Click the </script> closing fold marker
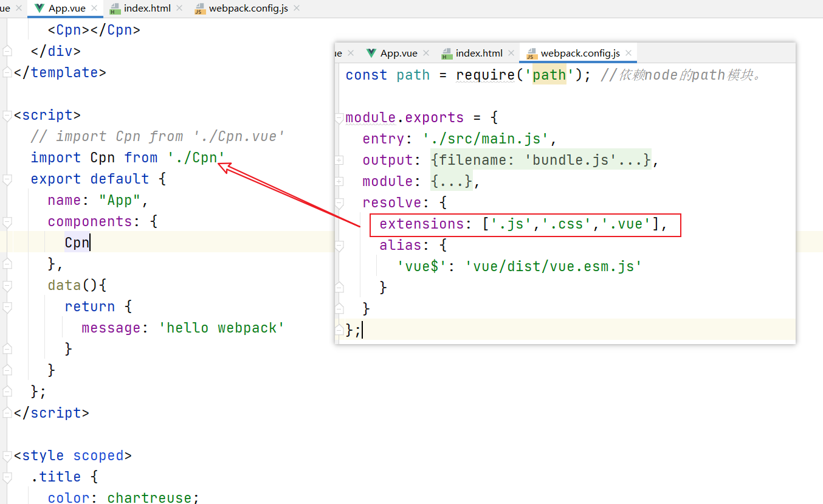 click(7, 413)
